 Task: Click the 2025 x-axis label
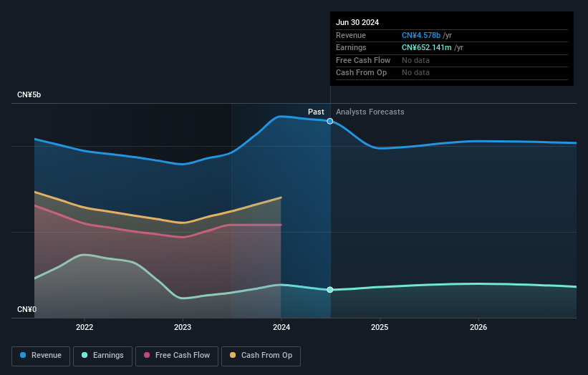click(x=380, y=327)
